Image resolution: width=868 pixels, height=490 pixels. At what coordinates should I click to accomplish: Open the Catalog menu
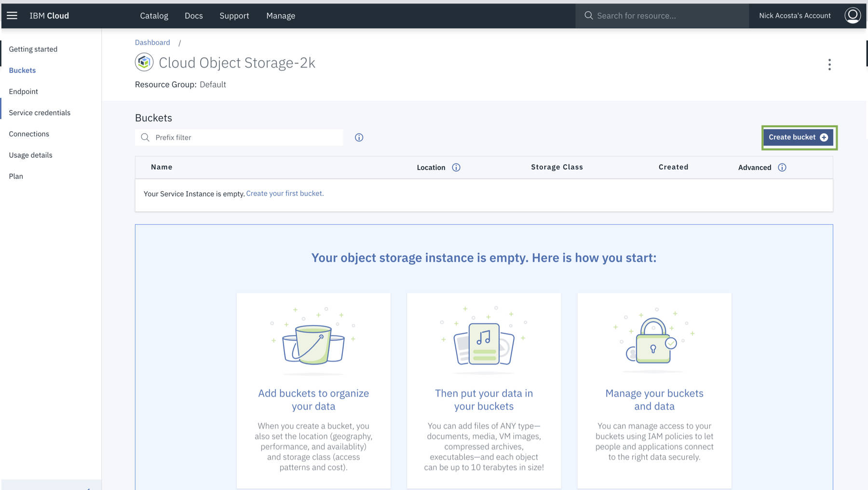point(154,15)
